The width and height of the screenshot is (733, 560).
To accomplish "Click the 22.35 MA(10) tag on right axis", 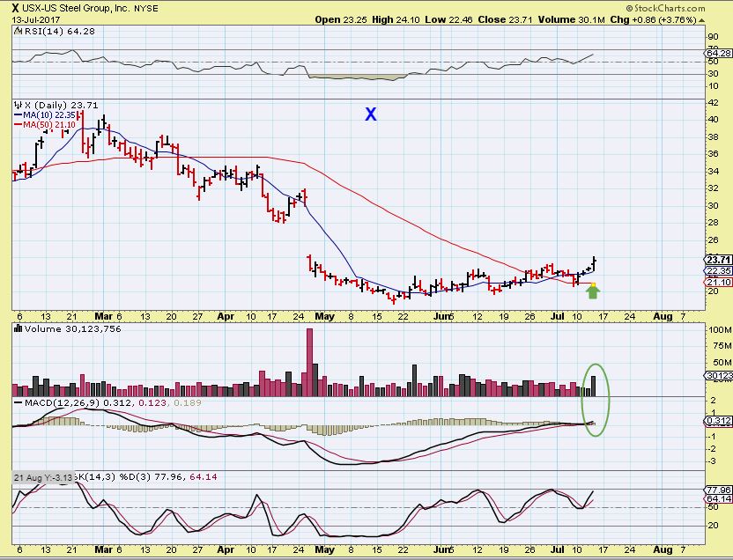I will point(719,271).
